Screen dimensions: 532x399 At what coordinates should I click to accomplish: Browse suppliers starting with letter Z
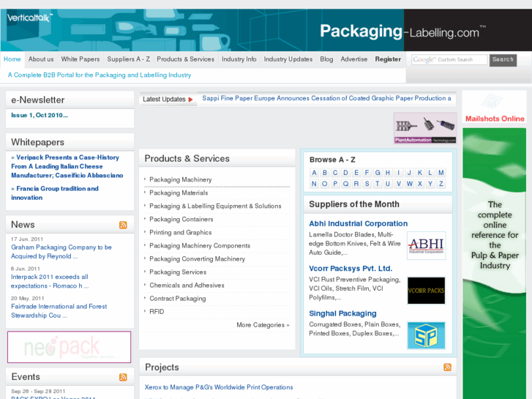tap(441, 184)
